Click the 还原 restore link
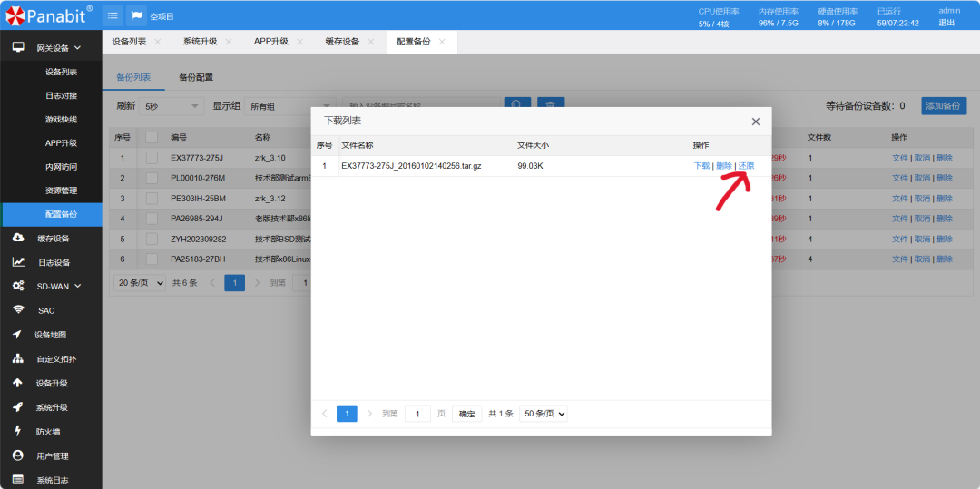 [746, 166]
